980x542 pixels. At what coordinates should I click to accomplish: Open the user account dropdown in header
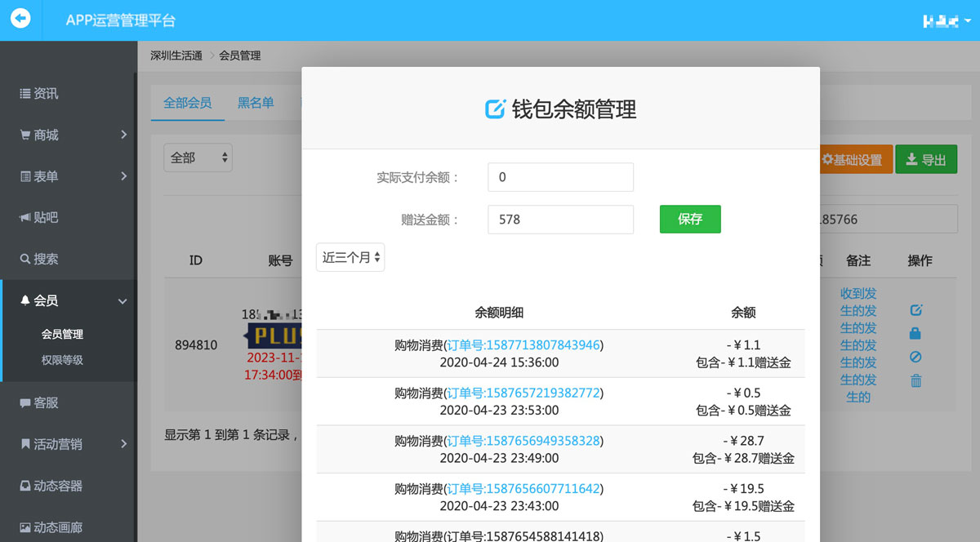(947, 20)
